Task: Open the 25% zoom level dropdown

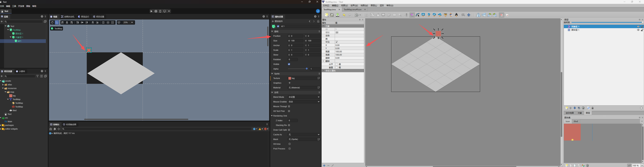Action: 128,22
